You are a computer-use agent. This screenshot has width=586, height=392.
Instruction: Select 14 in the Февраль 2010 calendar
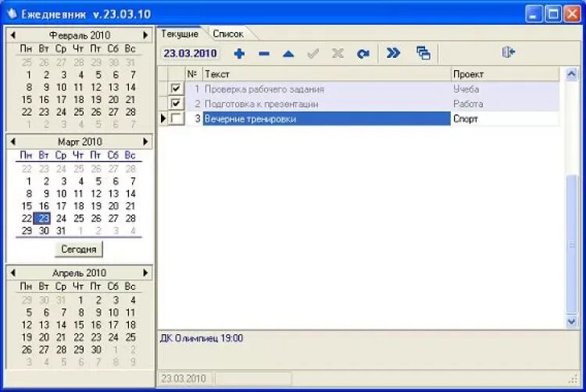130,87
